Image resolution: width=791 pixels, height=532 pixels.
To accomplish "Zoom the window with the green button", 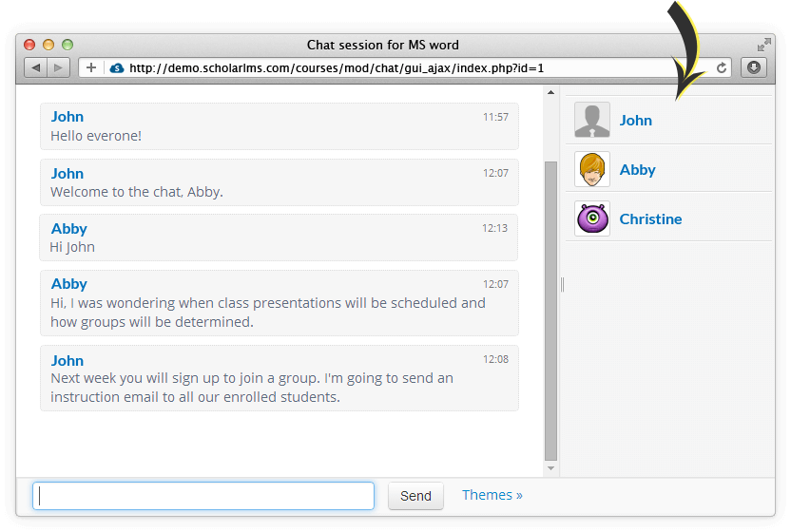I will (68, 45).
